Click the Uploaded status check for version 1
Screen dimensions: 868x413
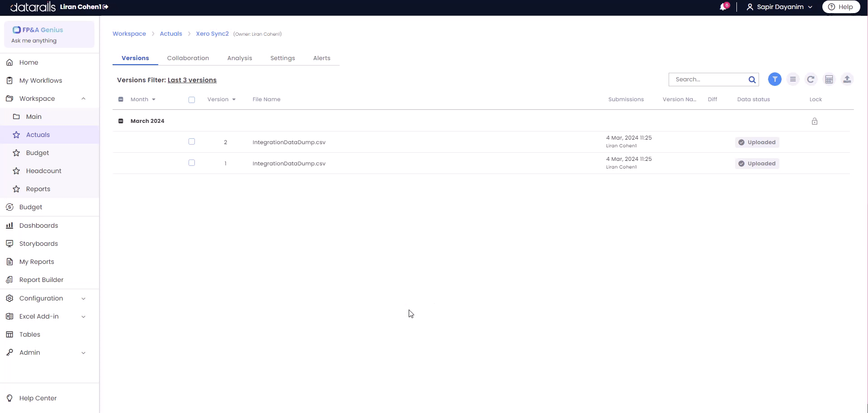tap(741, 164)
